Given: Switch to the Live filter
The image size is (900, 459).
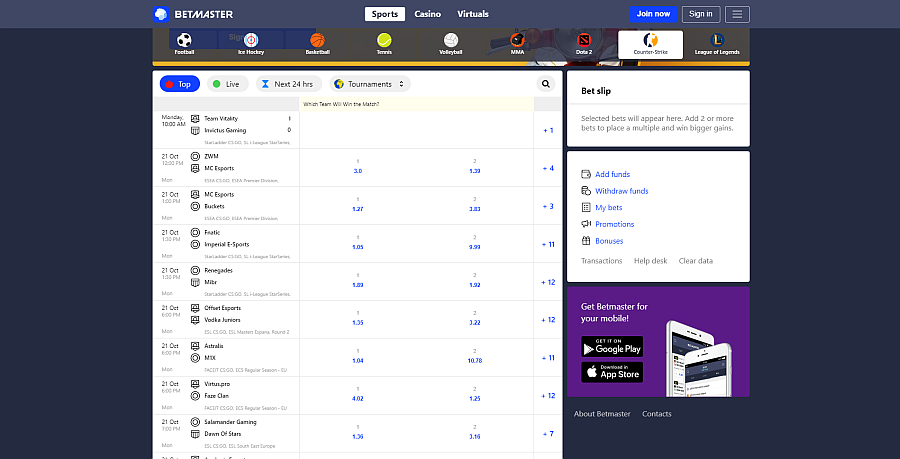Looking at the screenshot, I should click(227, 84).
